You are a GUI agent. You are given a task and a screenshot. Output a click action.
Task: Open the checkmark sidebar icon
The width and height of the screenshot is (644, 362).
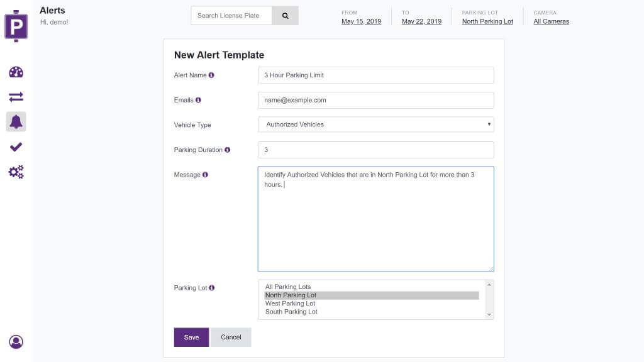(16, 146)
